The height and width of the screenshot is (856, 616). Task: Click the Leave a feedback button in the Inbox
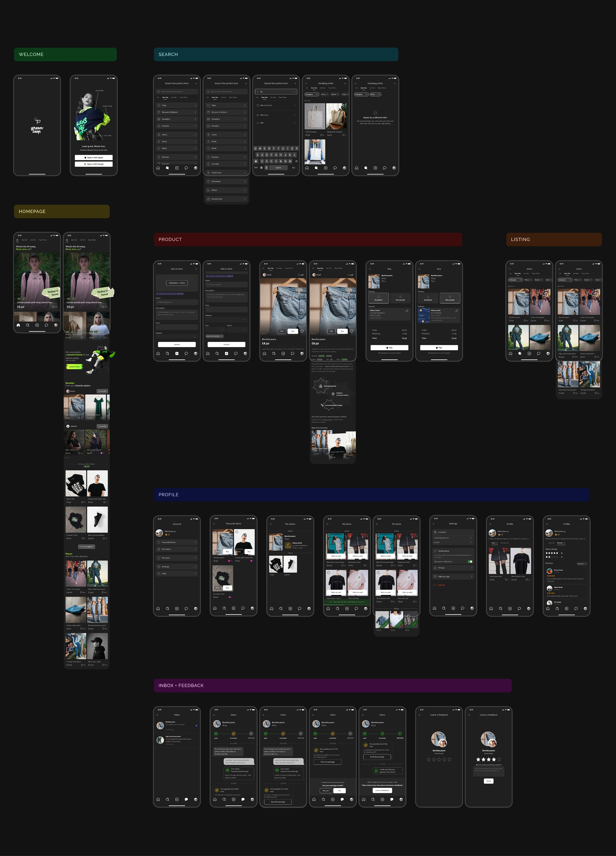382,790
